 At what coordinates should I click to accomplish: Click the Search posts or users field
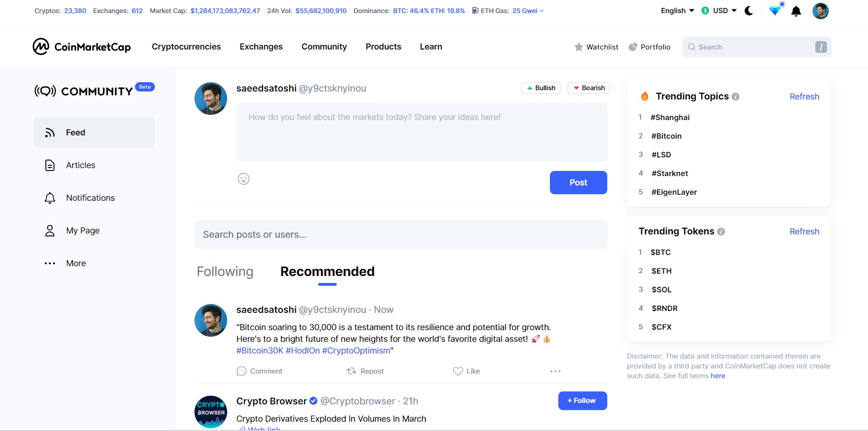point(401,234)
